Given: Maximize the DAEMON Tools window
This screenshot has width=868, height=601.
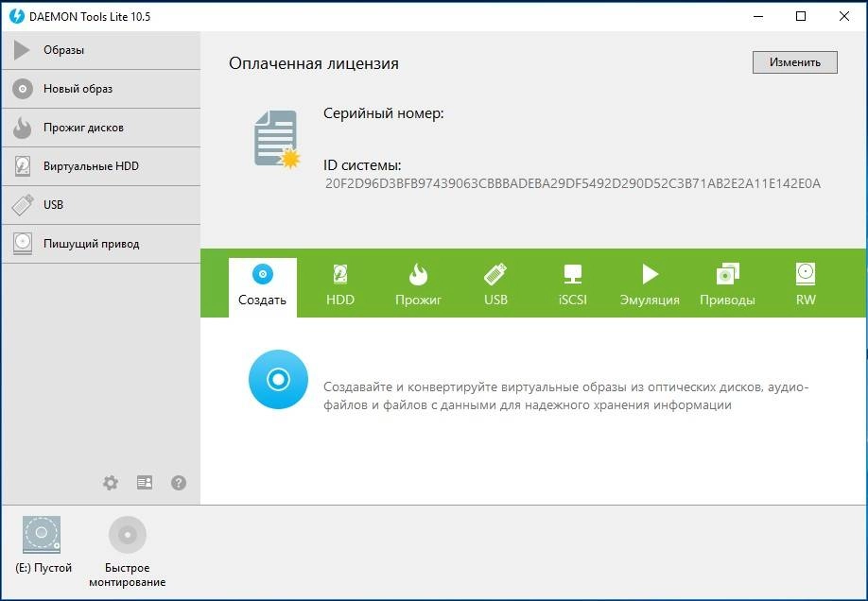Looking at the screenshot, I should (x=801, y=16).
